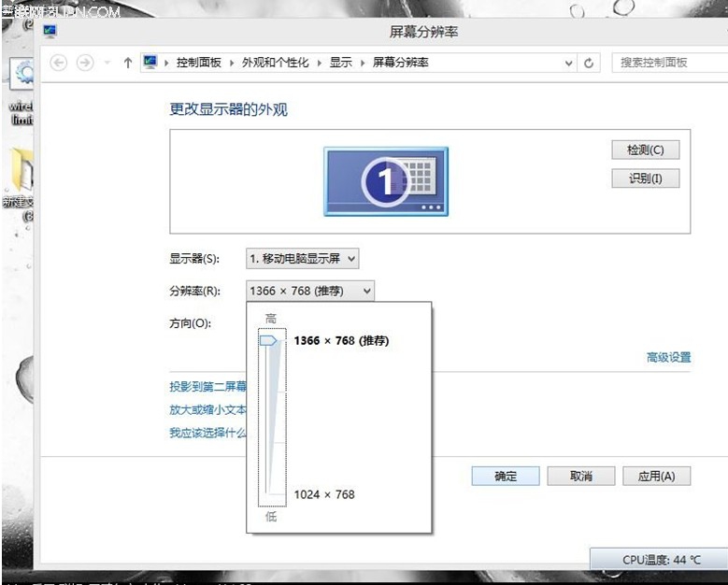
Task: Expand the arrow after 控制面板 breadcrumb
Action: coord(232,64)
